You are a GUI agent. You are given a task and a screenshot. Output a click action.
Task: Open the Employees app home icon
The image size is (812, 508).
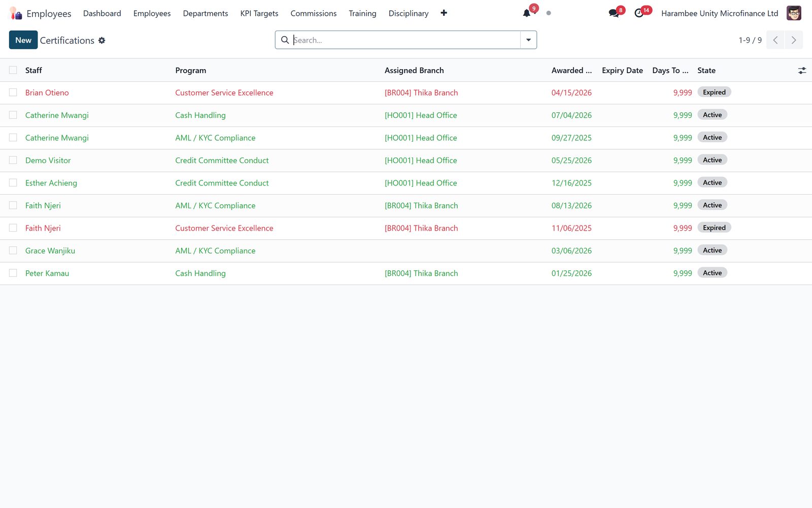16,13
